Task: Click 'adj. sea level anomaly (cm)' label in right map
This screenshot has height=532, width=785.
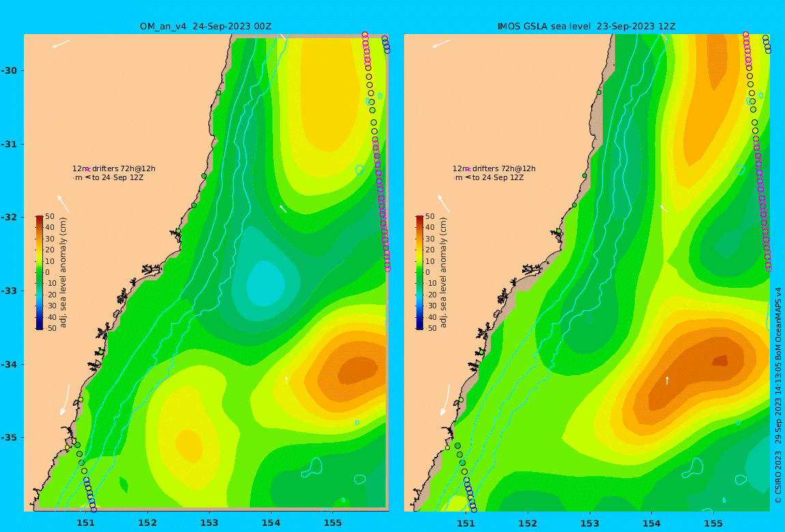Action: tap(443, 273)
